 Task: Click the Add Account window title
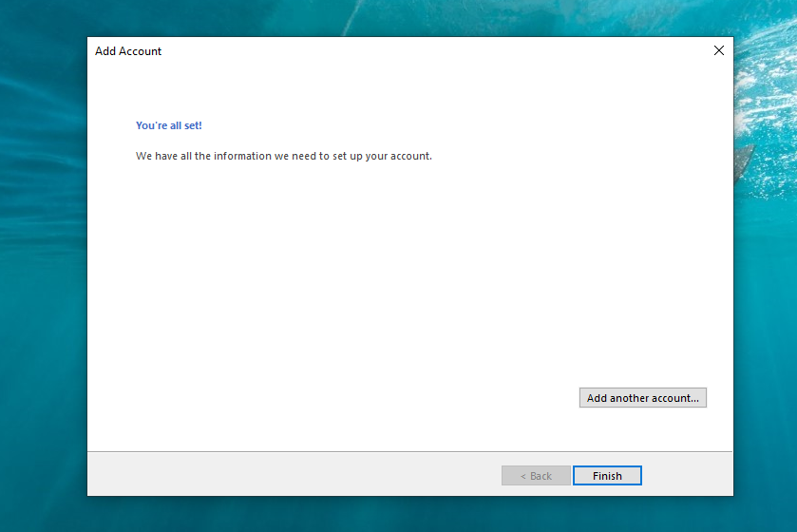128,51
